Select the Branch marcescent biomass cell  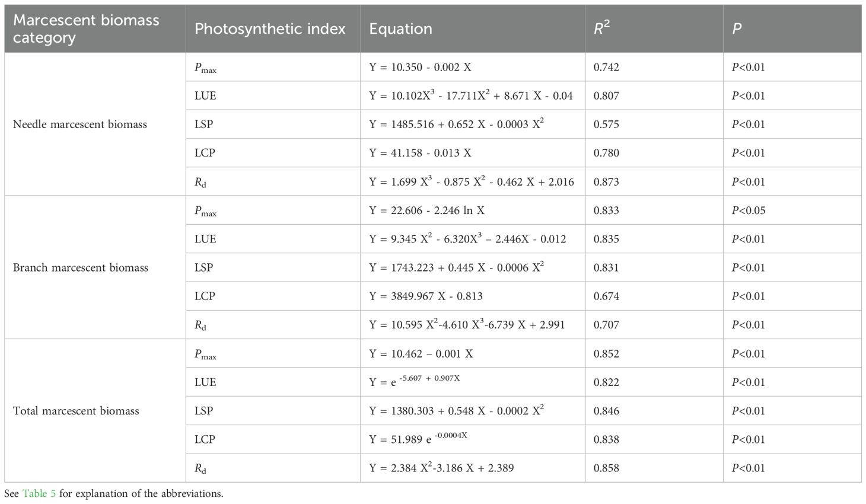point(80,267)
